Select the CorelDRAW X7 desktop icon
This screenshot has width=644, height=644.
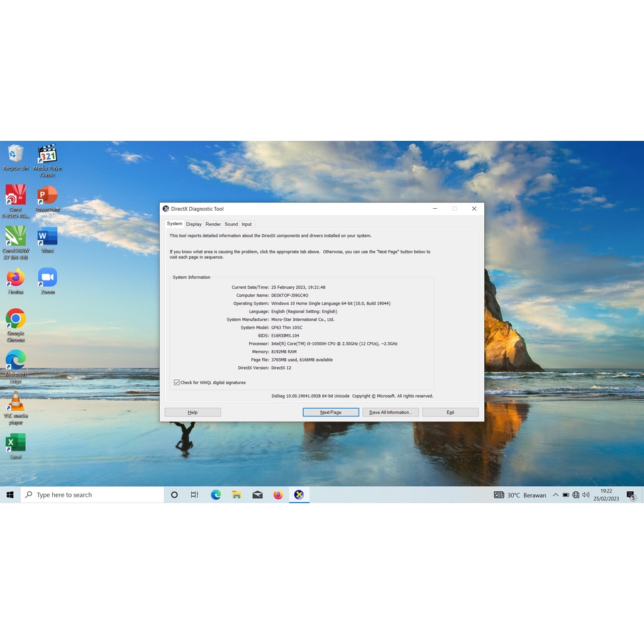coord(16,243)
